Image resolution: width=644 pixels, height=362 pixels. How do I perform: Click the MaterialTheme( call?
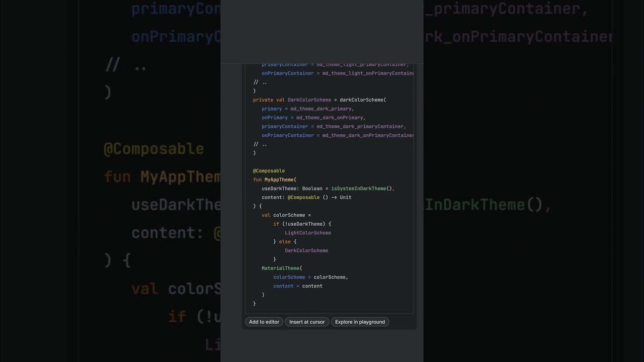click(282, 268)
